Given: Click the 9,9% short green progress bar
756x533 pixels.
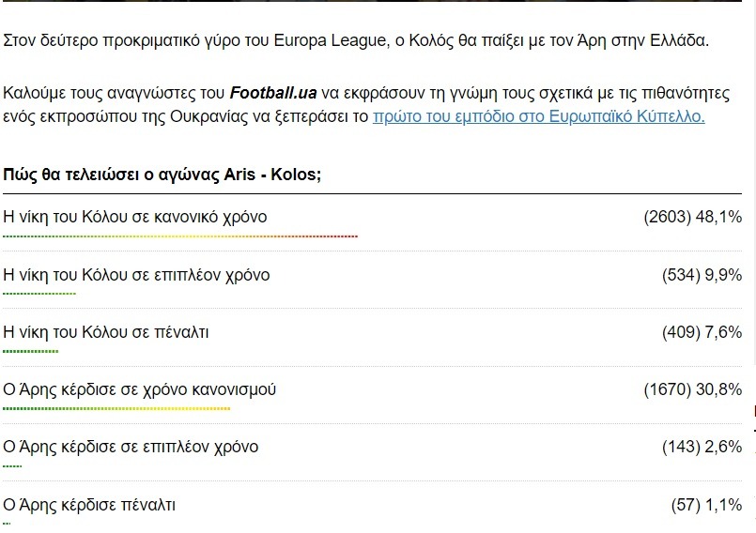Looking at the screenshot, I should [x=39, y=294].
